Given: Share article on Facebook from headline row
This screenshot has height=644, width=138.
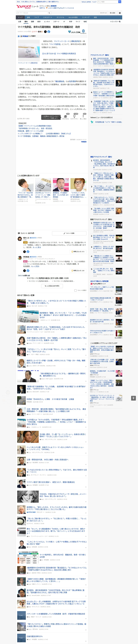Looking at the screenshot, I should click(49, 32).
